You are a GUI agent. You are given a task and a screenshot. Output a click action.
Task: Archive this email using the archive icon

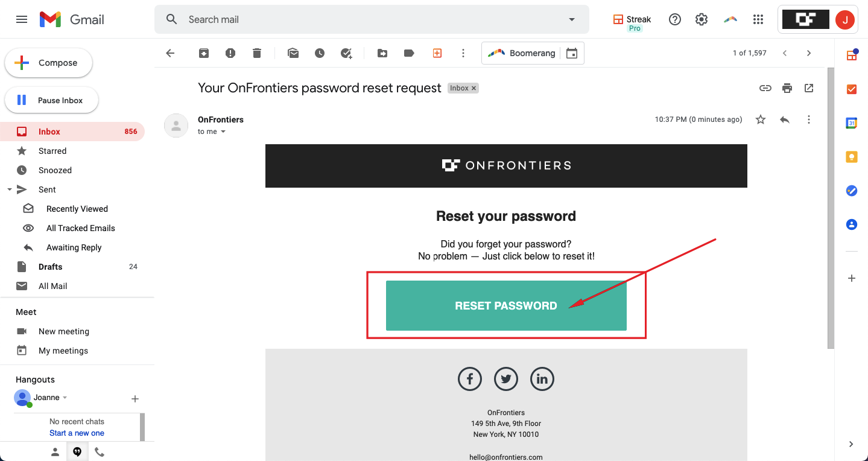pos(204,53)
